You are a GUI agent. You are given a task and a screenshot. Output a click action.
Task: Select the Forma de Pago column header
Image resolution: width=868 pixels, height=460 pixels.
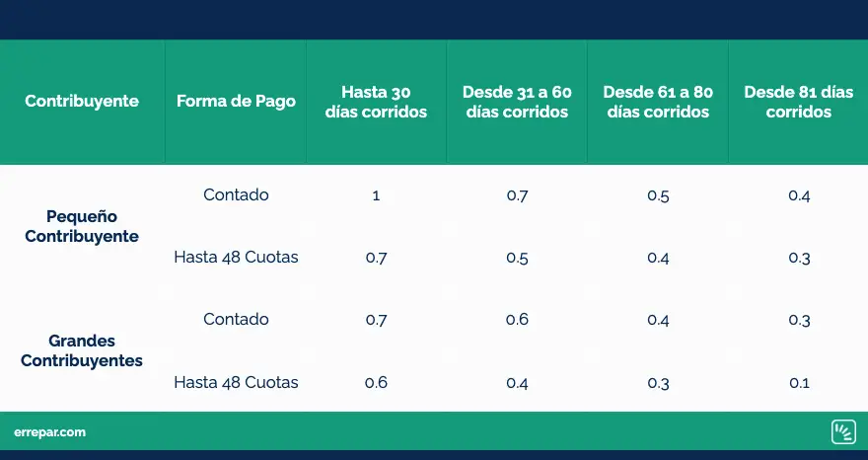click(x=236, y=101)
